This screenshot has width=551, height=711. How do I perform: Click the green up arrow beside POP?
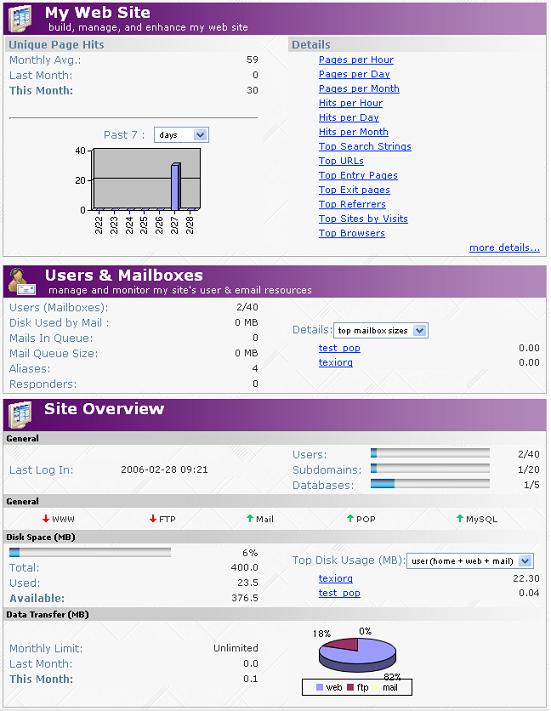[350, 518]
